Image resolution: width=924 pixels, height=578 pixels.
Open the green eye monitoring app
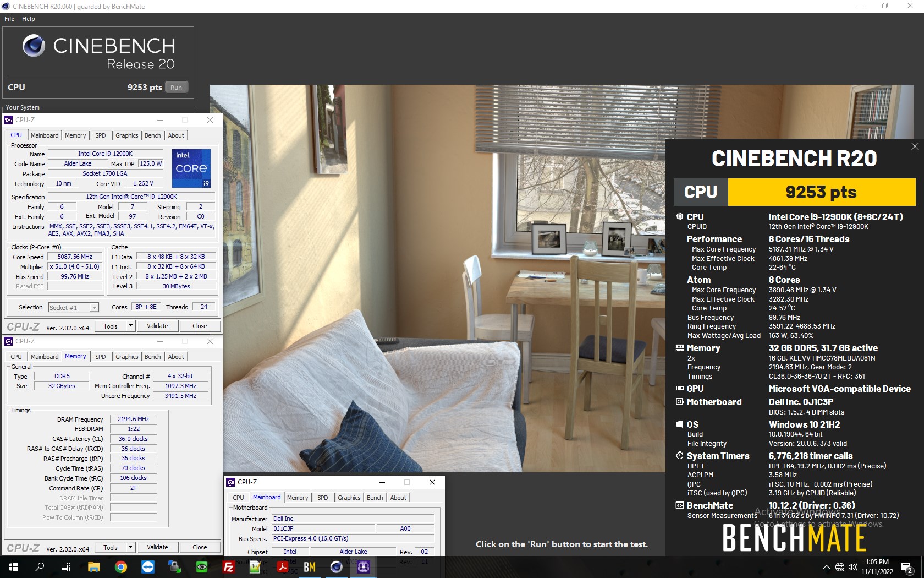pos(201,567)
